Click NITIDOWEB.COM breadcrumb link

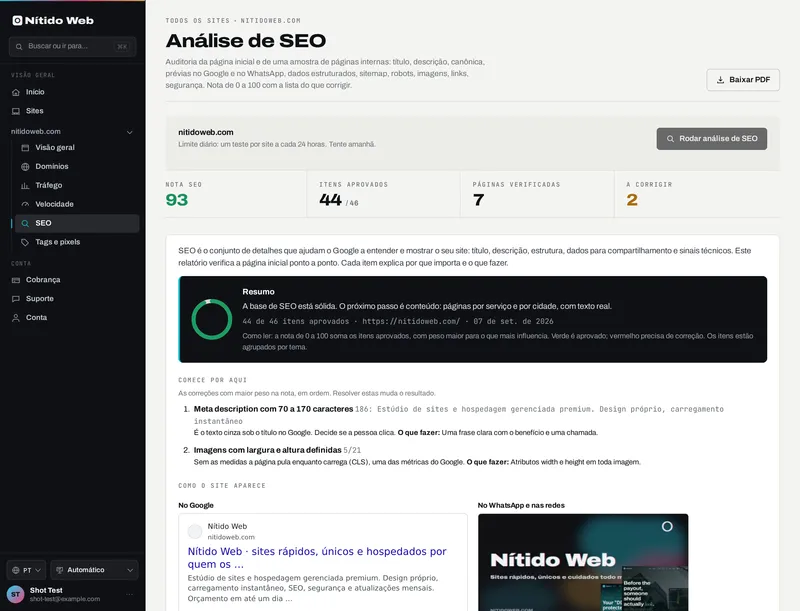[x=270, y=21]
